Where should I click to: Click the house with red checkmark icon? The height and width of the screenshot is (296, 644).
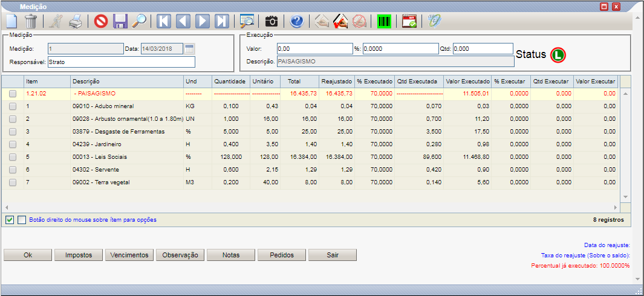pos(340,21)
